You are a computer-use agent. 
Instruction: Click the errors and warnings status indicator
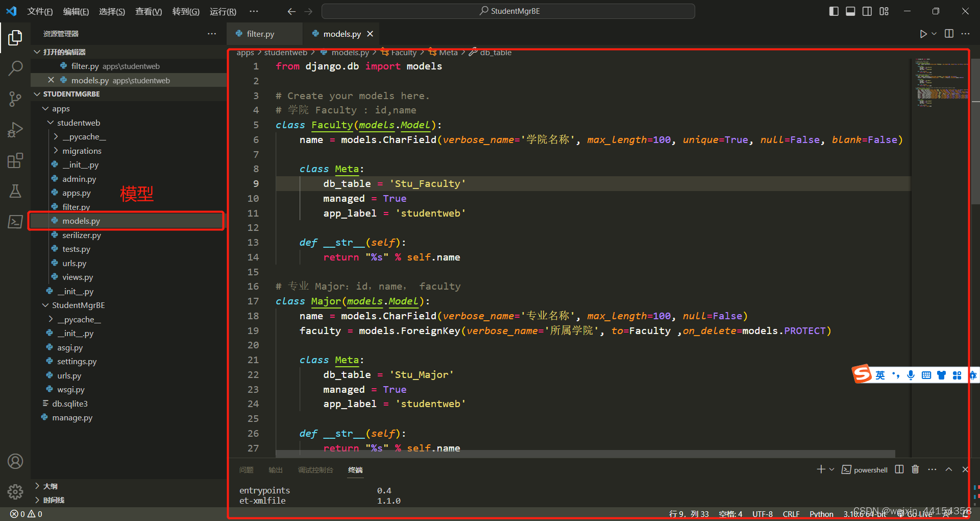click(26, 514)
